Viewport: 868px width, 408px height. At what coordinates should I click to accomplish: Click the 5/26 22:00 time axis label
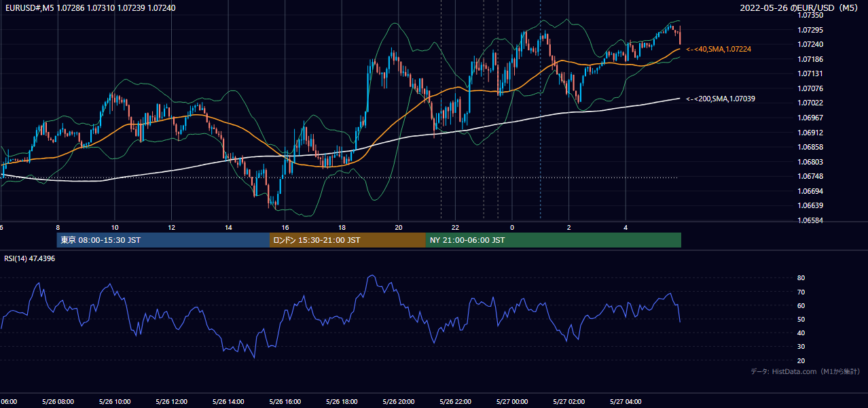pos(455,402)
